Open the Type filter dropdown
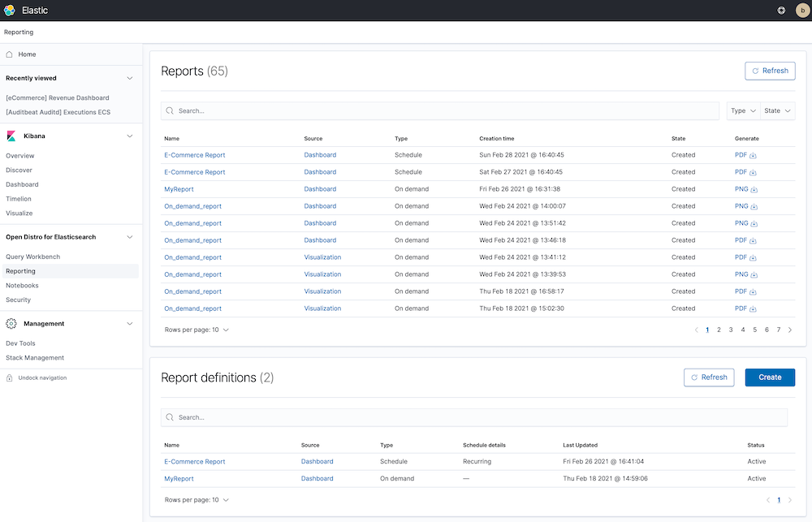 pos(741,110)
